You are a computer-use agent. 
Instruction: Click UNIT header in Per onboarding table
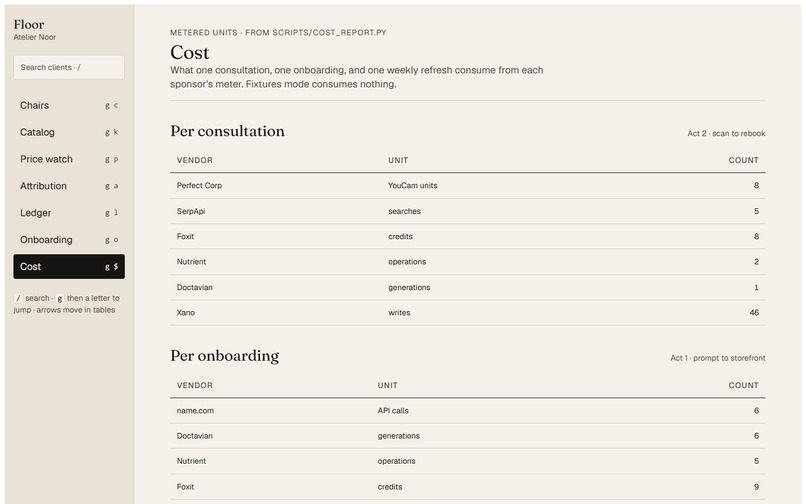388,386
